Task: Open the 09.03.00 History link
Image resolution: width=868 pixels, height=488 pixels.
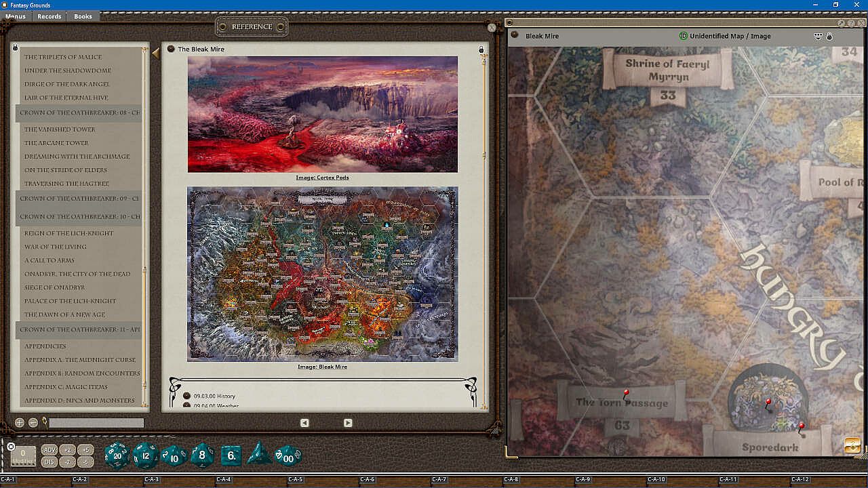Action: tap(214, 396)
